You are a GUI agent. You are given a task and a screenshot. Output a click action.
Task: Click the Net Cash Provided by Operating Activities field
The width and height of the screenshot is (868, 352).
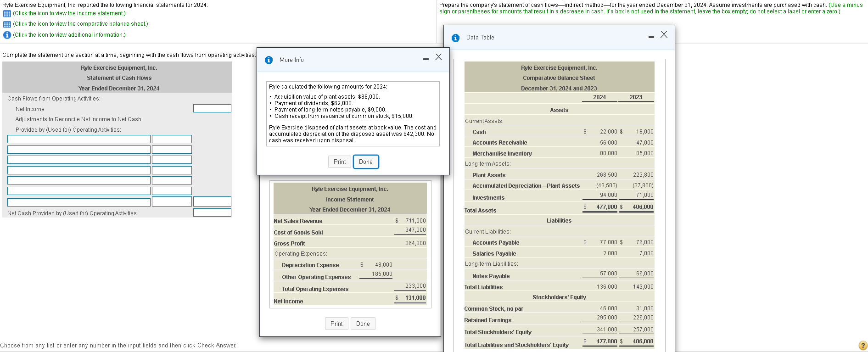point(212,212)
